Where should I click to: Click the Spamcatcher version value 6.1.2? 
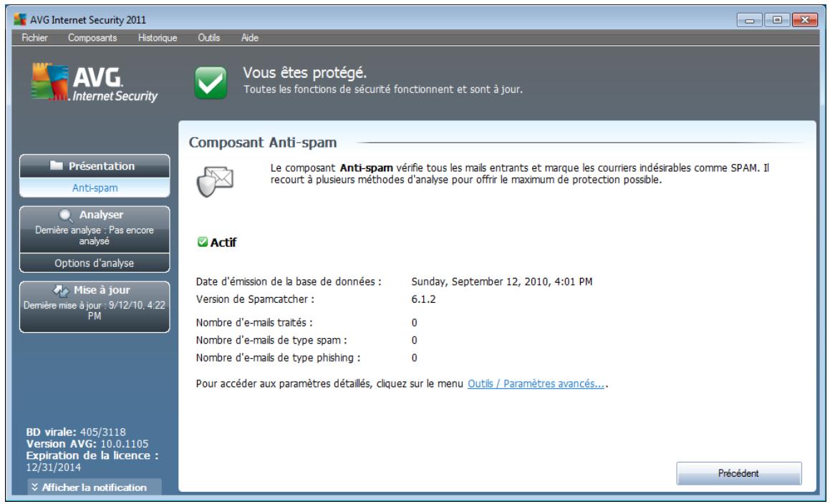pos(423,299)
